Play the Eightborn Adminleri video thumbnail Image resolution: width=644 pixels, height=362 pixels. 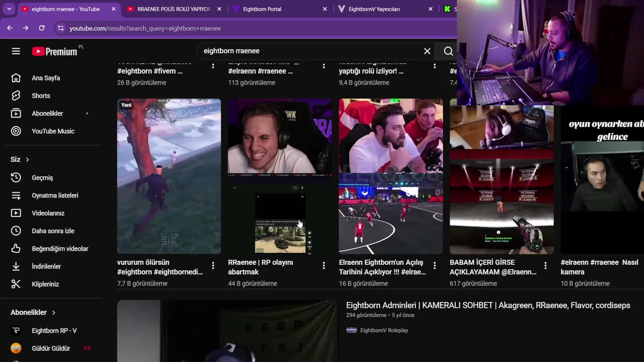227,331
